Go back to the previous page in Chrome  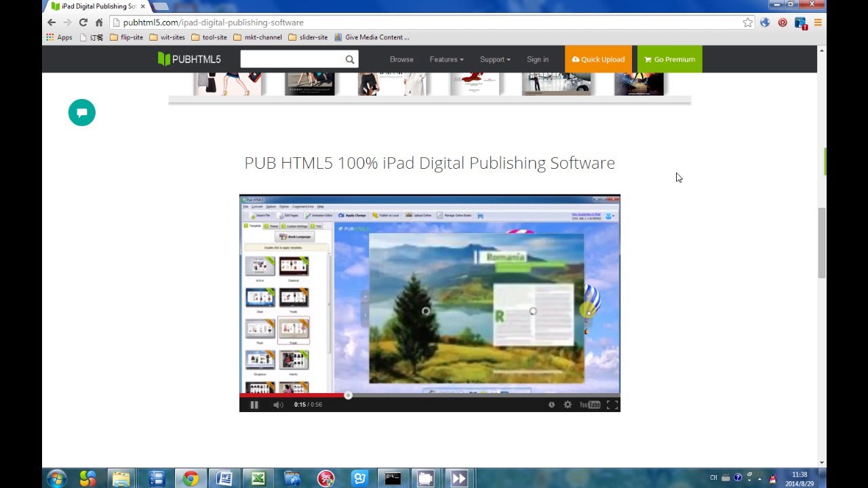pos(52,22)
